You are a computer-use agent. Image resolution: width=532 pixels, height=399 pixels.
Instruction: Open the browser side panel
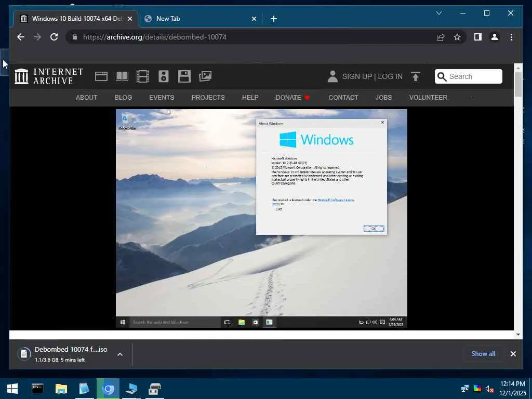(478, 37)
